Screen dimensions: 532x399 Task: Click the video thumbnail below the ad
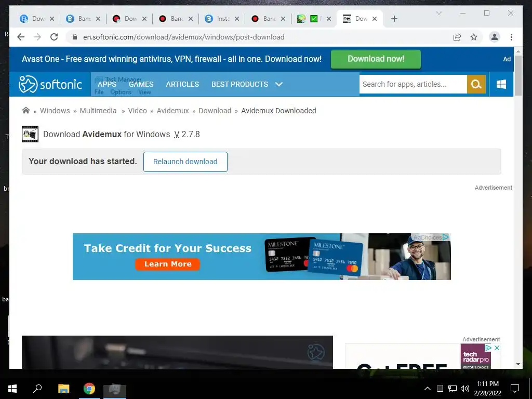[177, 352]
